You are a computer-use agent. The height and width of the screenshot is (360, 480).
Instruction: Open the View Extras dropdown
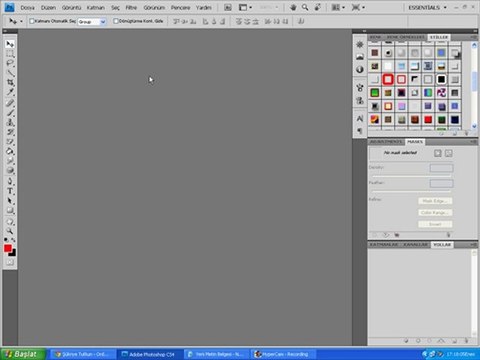click(x=245, y=7)
